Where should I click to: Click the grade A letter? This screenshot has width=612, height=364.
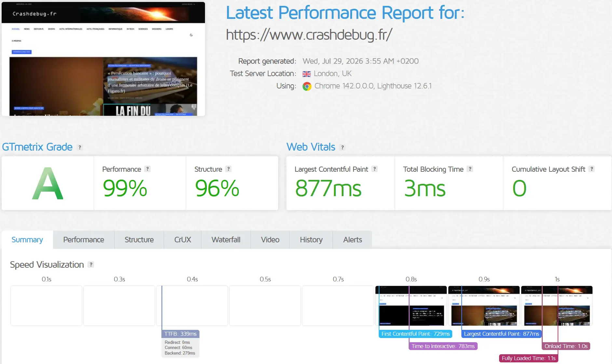(48, 183)
